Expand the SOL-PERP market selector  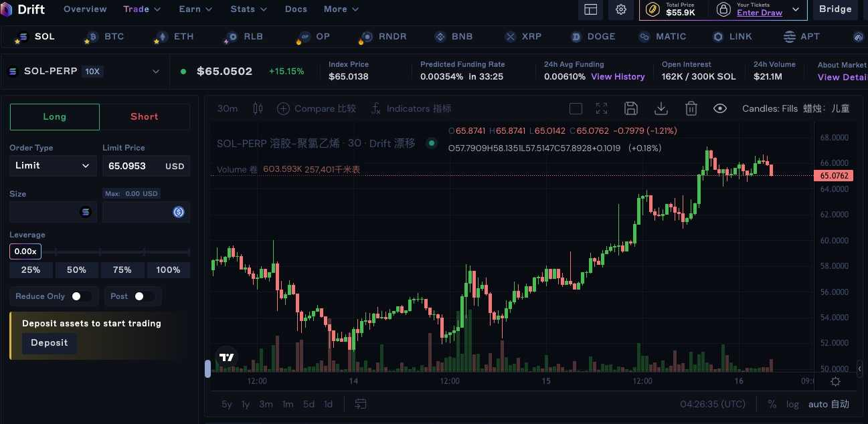(84, 72)
